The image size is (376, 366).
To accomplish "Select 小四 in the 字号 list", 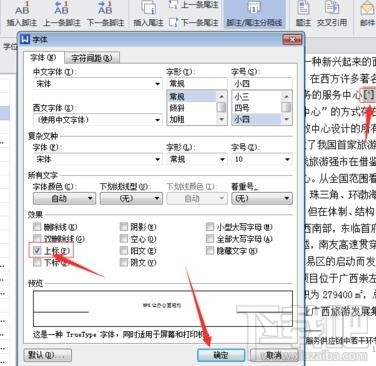I will coord(257,119).
